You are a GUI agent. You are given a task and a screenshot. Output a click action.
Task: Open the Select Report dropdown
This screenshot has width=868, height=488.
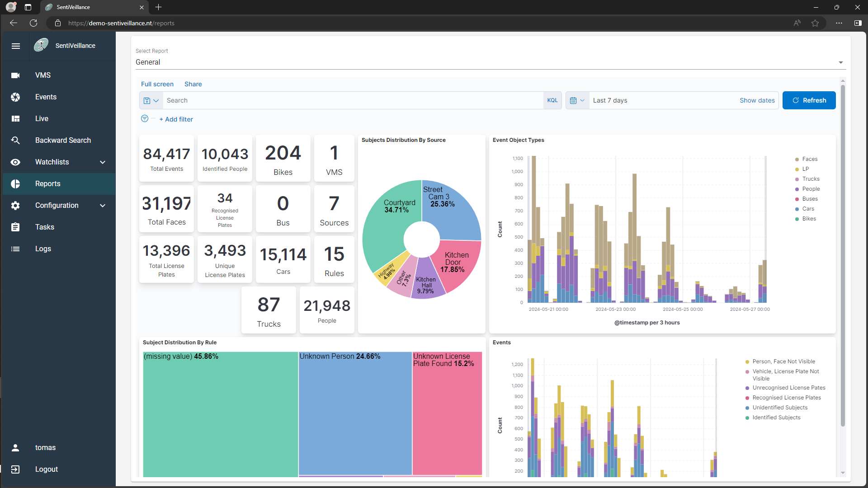tap(491, 62)
